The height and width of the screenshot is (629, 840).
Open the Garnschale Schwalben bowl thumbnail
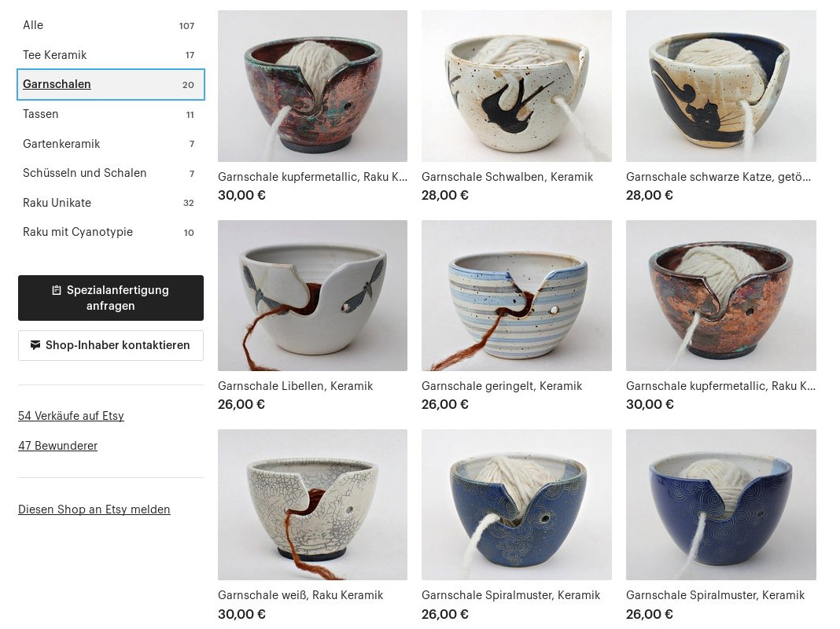coord(517,86)
